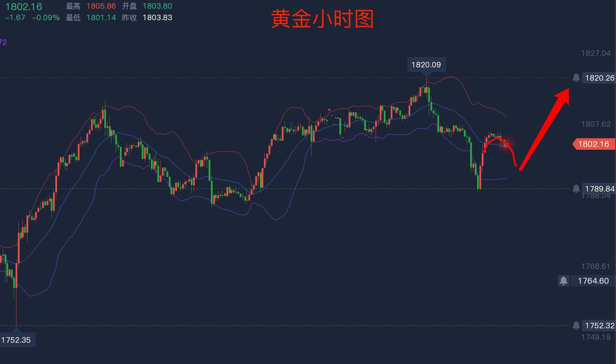Click the large last price 1802.16 at top left
616x364 pixels.
pos(24,7)
